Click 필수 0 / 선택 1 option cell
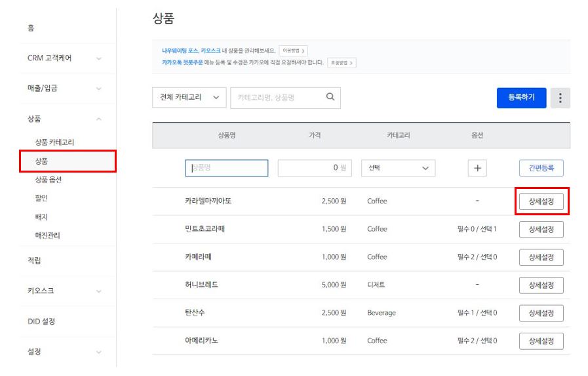 pyautogui.click(x=477, y=229)
